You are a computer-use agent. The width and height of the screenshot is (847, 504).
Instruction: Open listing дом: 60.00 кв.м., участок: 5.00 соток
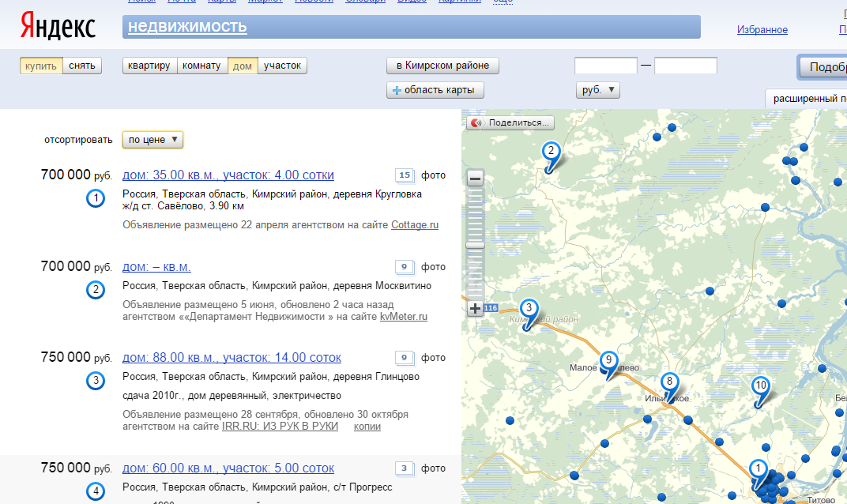point(228,468)
